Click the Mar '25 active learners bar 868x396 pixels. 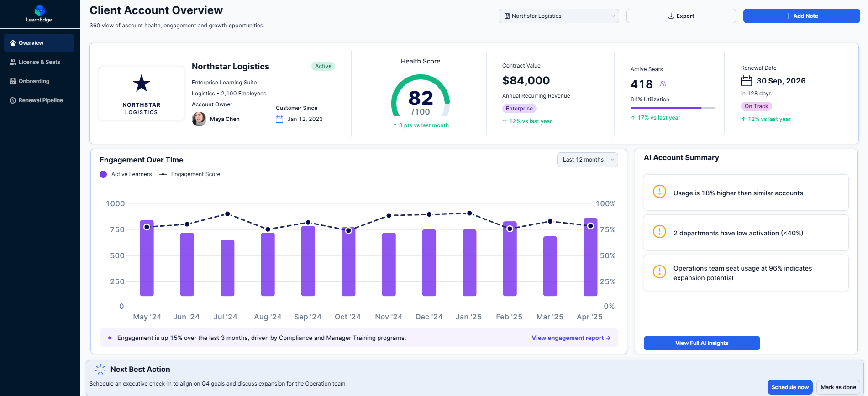550,266
